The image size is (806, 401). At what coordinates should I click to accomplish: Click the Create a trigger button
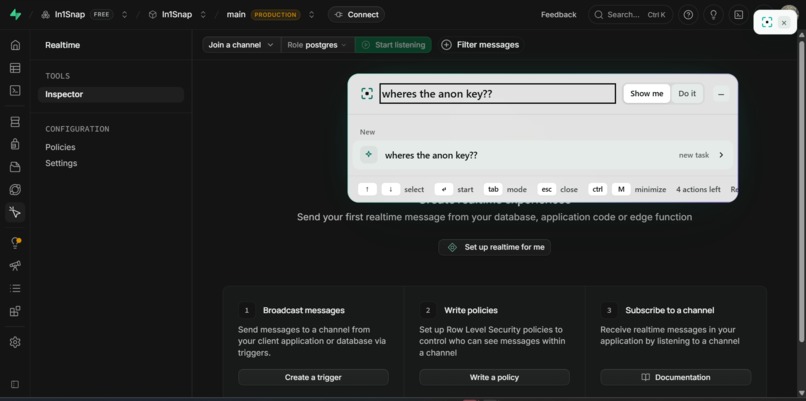point(313,377)
